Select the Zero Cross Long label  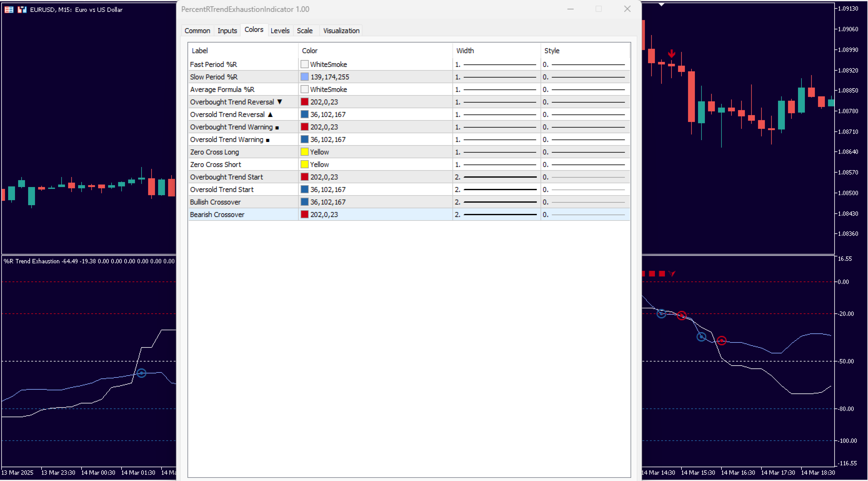214,152
